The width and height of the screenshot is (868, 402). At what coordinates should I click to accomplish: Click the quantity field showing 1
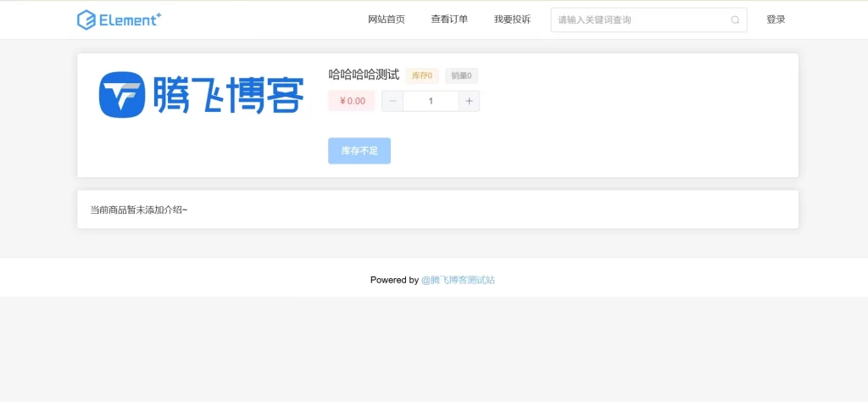(431, 101)
